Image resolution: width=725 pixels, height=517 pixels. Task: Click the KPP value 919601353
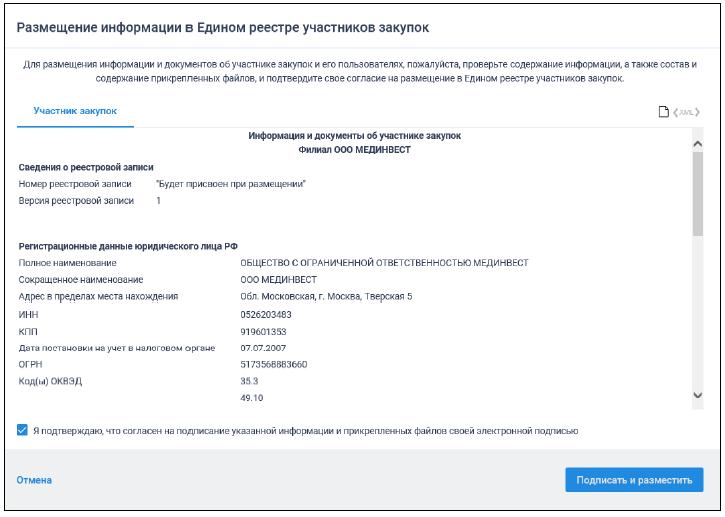[250, 330]
